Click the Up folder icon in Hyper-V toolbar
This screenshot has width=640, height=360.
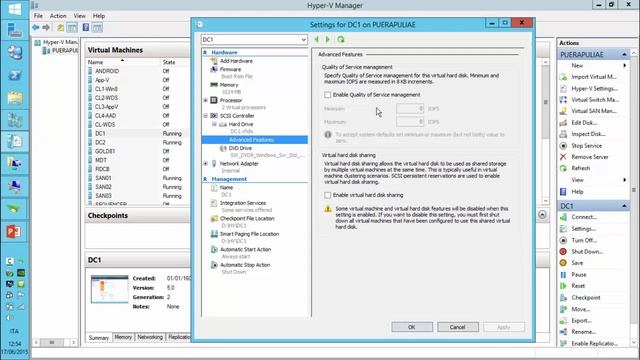60,27
